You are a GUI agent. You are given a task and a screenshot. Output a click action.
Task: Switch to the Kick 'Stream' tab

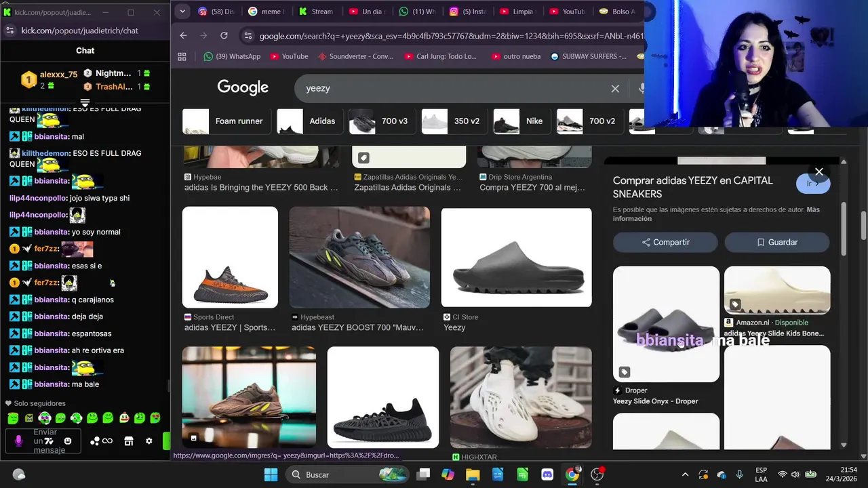(317, 12)
